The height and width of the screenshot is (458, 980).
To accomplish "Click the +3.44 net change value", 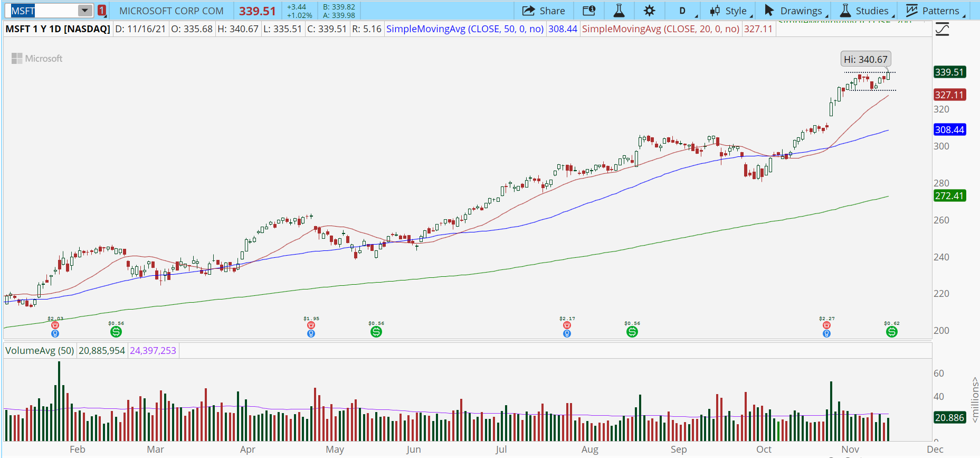I will click(x=297, y=7).
